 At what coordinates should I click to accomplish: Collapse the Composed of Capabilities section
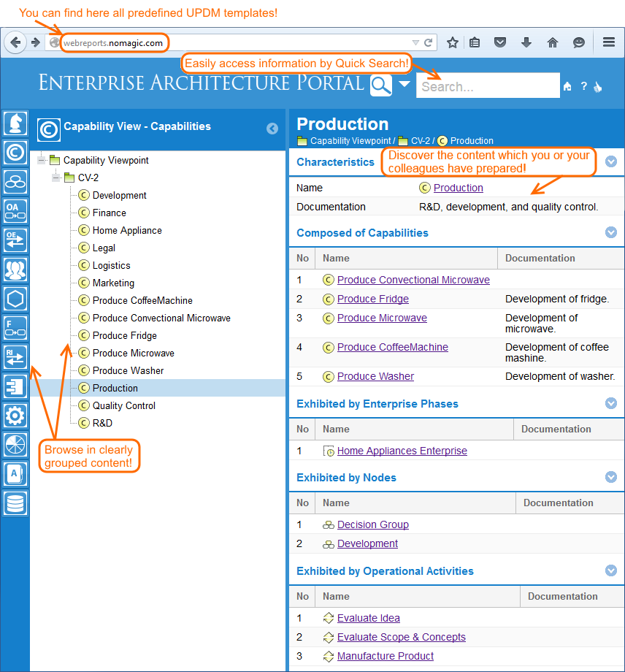[x=611, y=232]
